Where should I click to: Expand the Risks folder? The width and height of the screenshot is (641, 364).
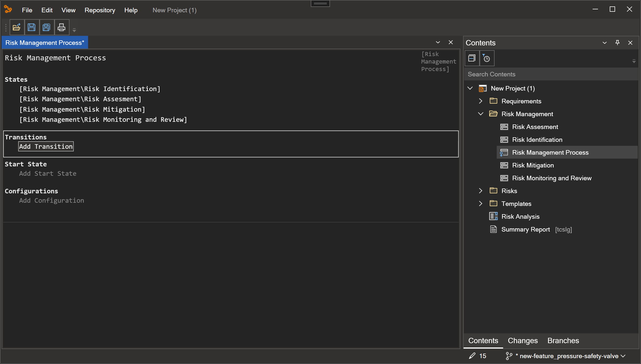(x=481, y=191)
